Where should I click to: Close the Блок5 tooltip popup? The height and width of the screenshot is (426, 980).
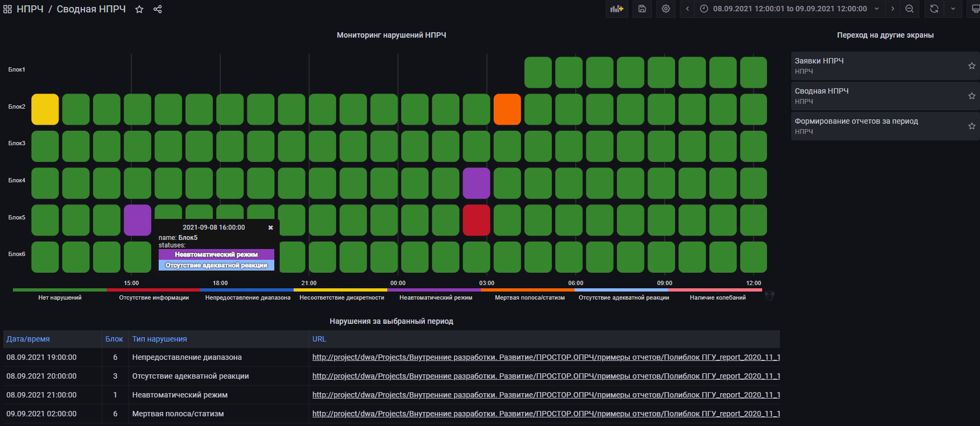[x=271, y=228]
